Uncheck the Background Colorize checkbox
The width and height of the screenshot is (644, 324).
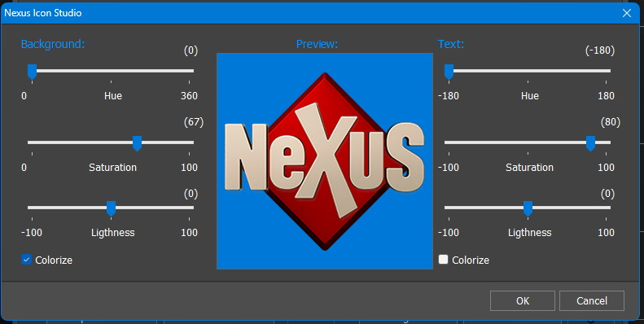click(26, 260)
